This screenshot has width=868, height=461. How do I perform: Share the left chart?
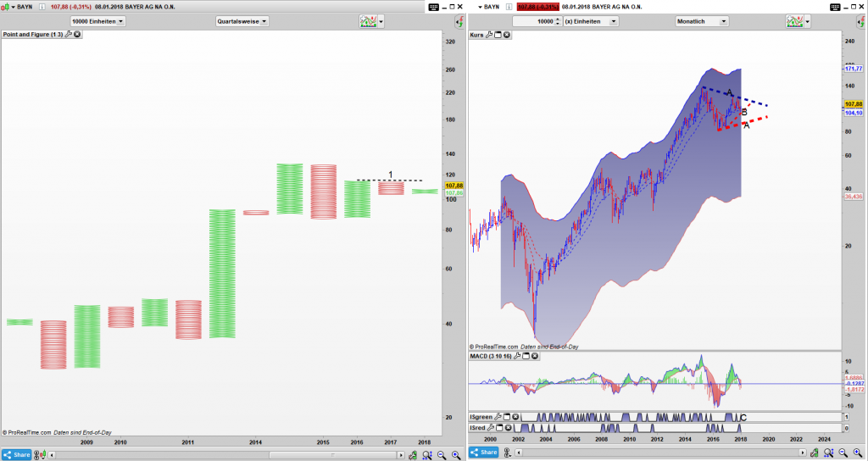(x=17, y=455)
